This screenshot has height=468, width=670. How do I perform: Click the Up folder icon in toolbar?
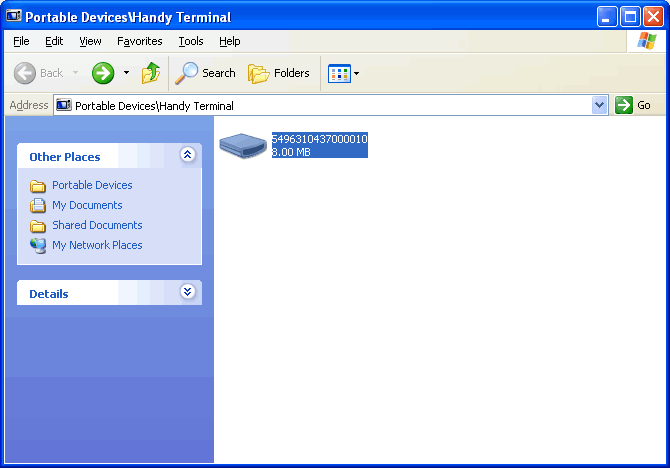click(151, 73)
